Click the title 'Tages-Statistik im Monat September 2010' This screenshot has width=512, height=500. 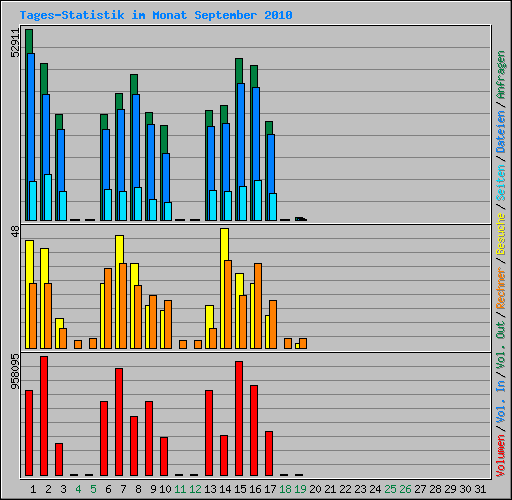tap(156, 15)
